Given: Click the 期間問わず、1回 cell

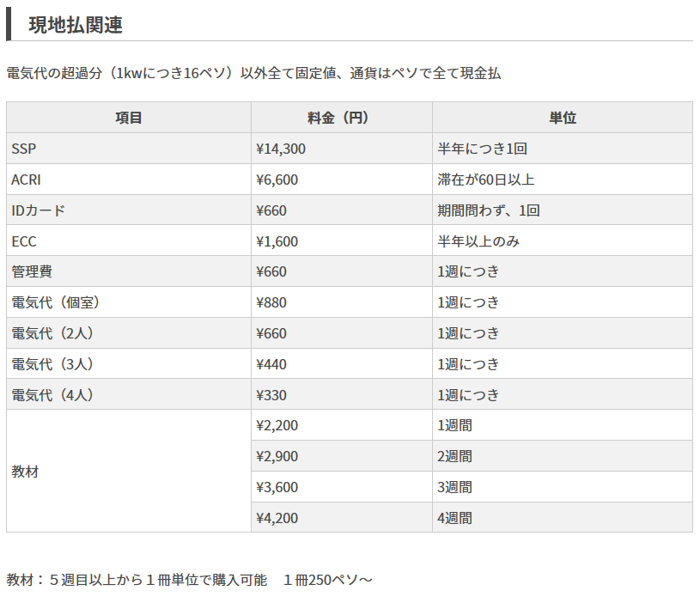Looking at the screenshot, I should 489,210.
